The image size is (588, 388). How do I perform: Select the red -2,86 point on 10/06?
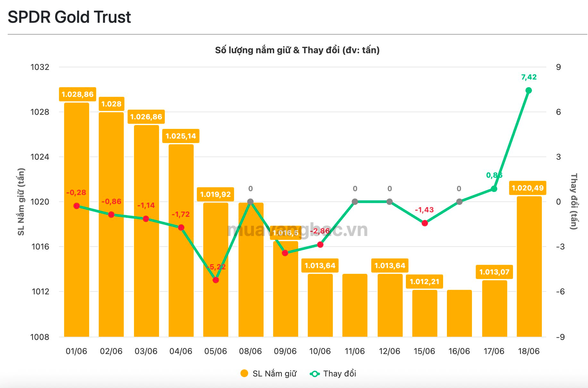(x=320, y=245)
